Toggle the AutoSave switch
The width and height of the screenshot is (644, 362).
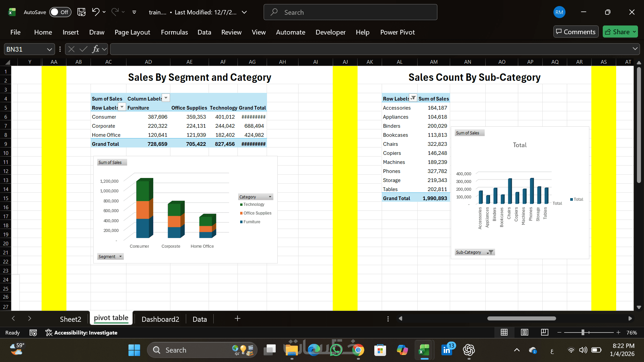[60, 12]
